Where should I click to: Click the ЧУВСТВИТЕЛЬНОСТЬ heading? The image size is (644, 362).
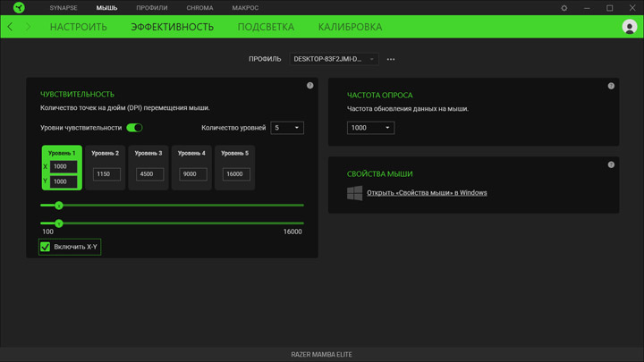click(x=77, y=95)
